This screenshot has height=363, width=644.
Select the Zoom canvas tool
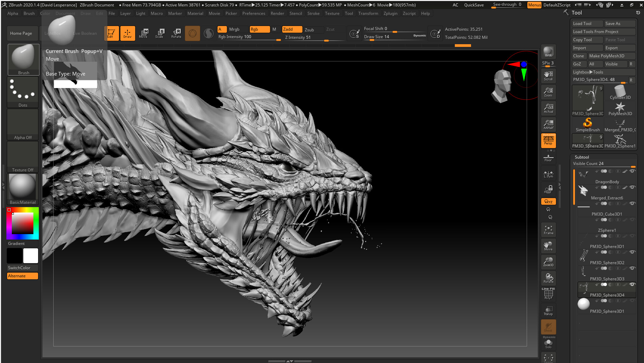(x=548, y=92)
